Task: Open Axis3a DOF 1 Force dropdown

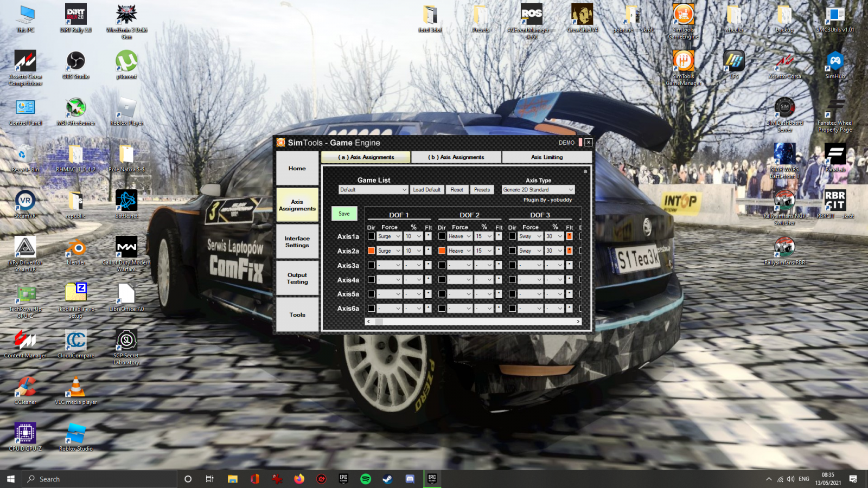Action: [389, 265]
